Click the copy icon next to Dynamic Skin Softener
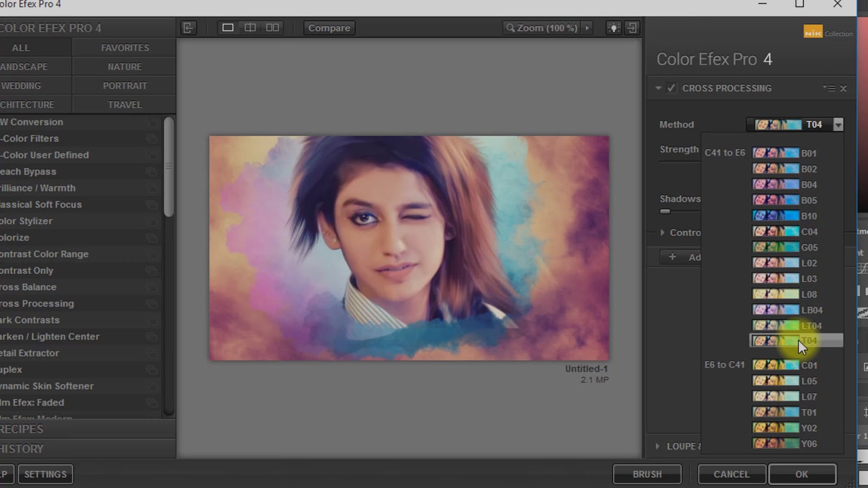This screenshot has height=488, width=868. point(152,386)
